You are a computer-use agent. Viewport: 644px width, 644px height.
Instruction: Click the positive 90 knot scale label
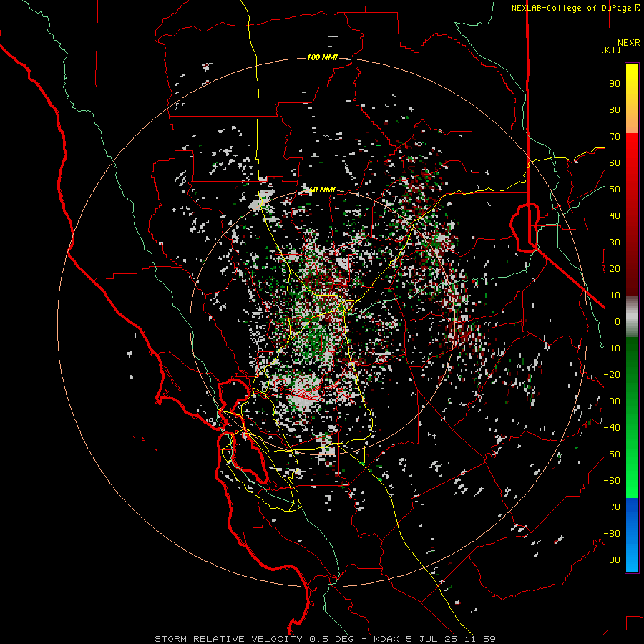click(615, 84)
